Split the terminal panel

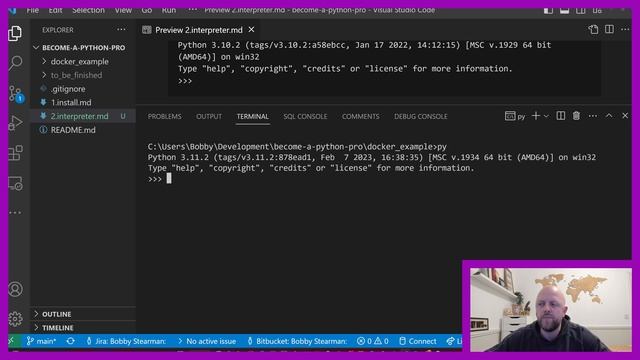point(561,116)
